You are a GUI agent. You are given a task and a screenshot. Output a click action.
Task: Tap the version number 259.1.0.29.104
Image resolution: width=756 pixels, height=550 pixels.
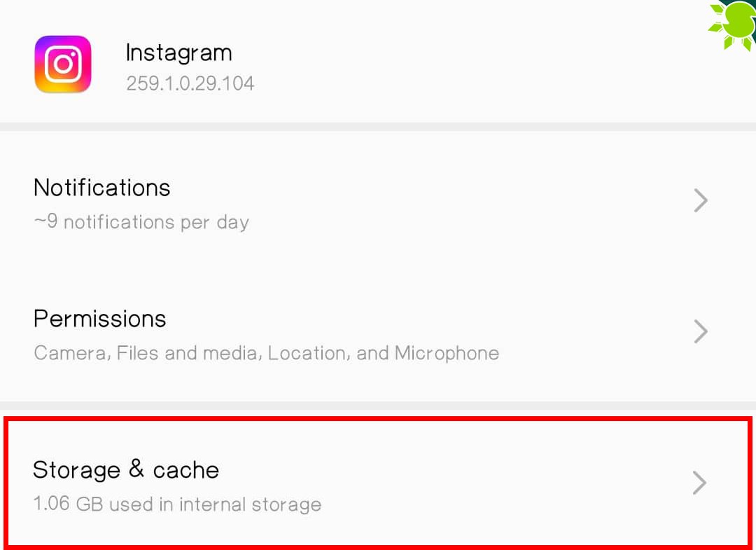click(190, 83)
